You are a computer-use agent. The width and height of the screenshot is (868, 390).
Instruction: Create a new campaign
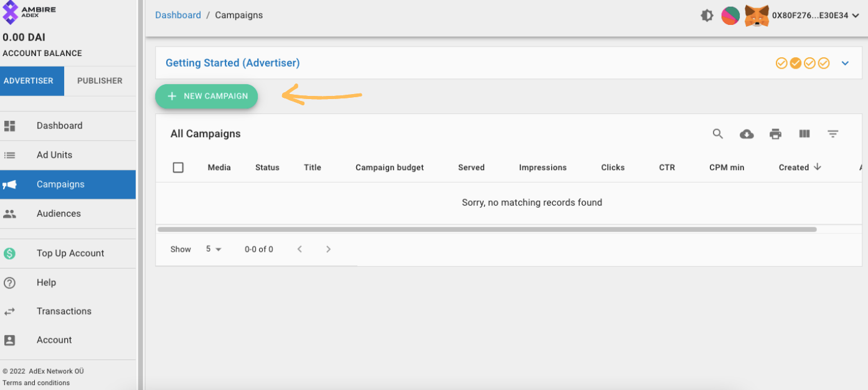[x=207, y=97]
